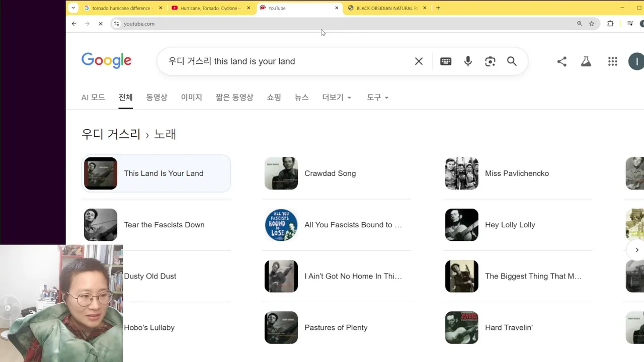Open The Biggest Thing That M... song

pyautogui.click(x=517, y=276)
